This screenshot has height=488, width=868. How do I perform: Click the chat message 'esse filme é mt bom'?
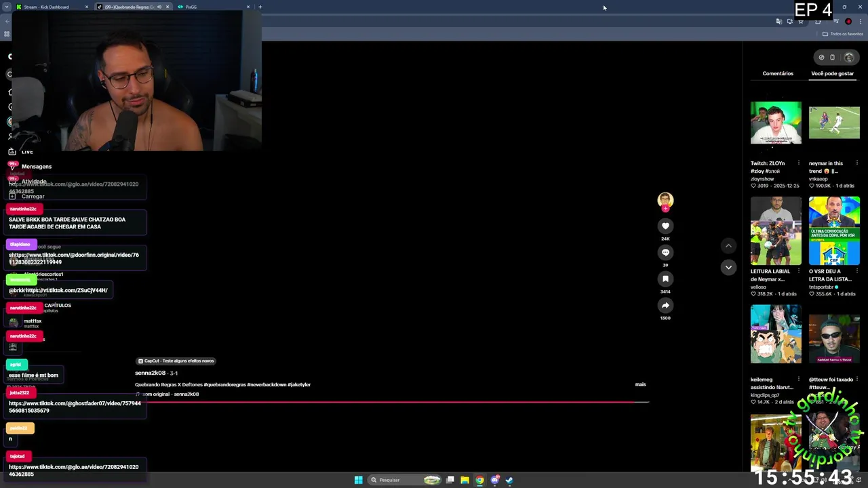tap(33, 375)
